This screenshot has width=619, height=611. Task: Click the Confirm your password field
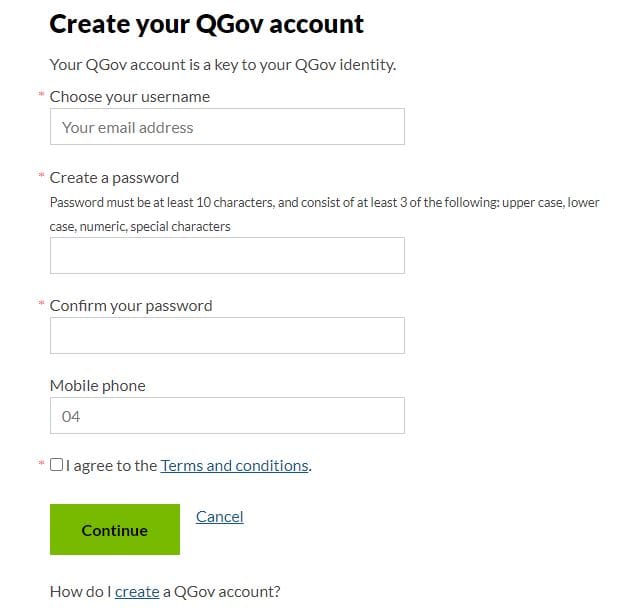227,335
